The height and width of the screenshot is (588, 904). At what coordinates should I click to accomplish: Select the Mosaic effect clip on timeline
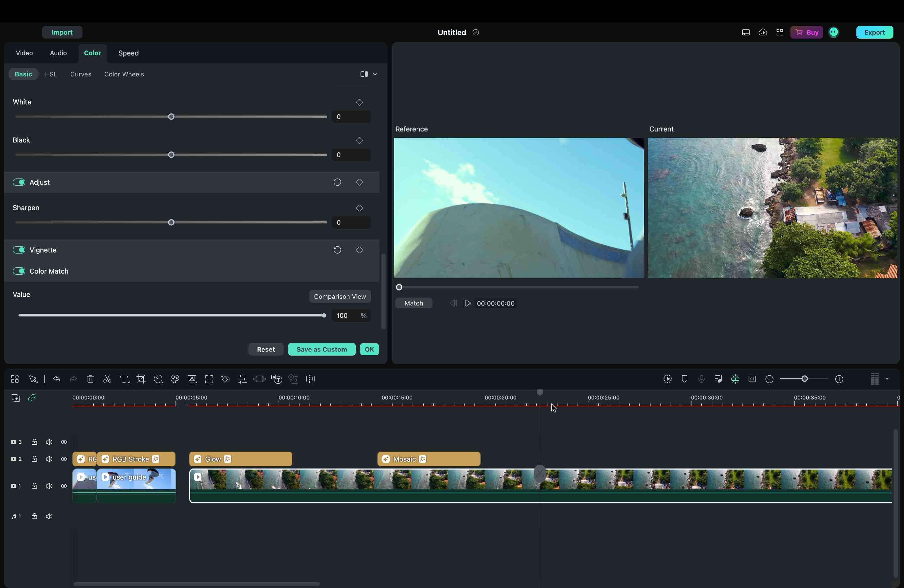(x=428, y=459)
